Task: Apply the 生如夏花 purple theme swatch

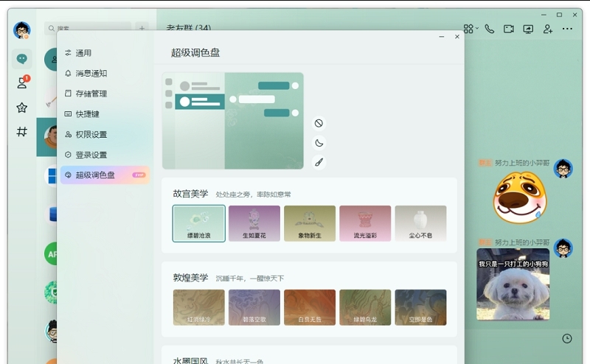Action: pos(254,223)
